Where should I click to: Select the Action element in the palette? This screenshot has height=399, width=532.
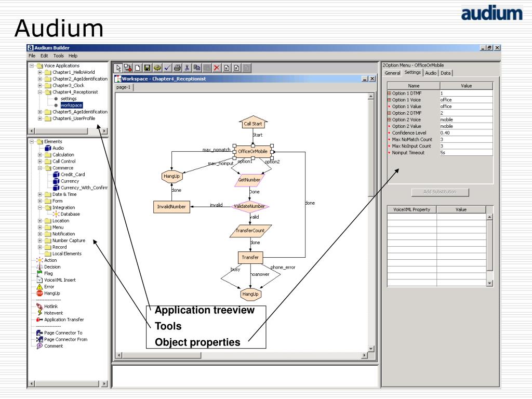(x=46, y=260)
